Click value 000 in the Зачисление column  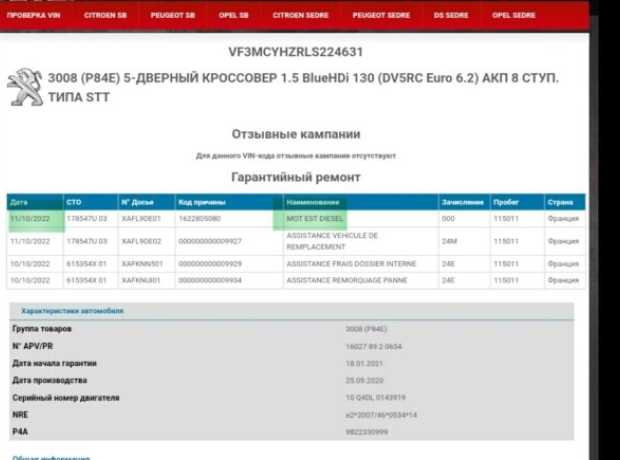point(448,219)
